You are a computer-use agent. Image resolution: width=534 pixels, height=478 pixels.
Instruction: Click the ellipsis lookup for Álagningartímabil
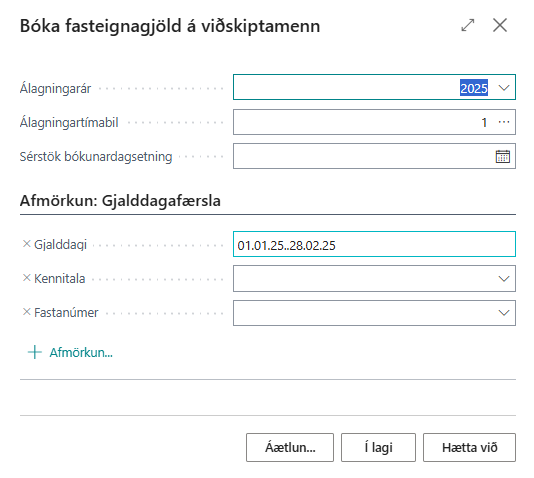click(504, 122)
